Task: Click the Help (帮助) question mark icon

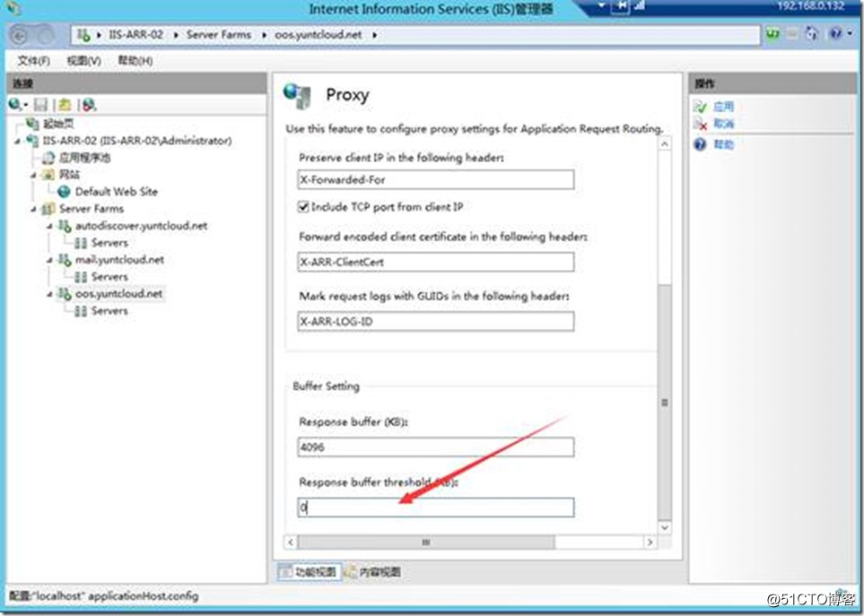Action: pos(700,144)
